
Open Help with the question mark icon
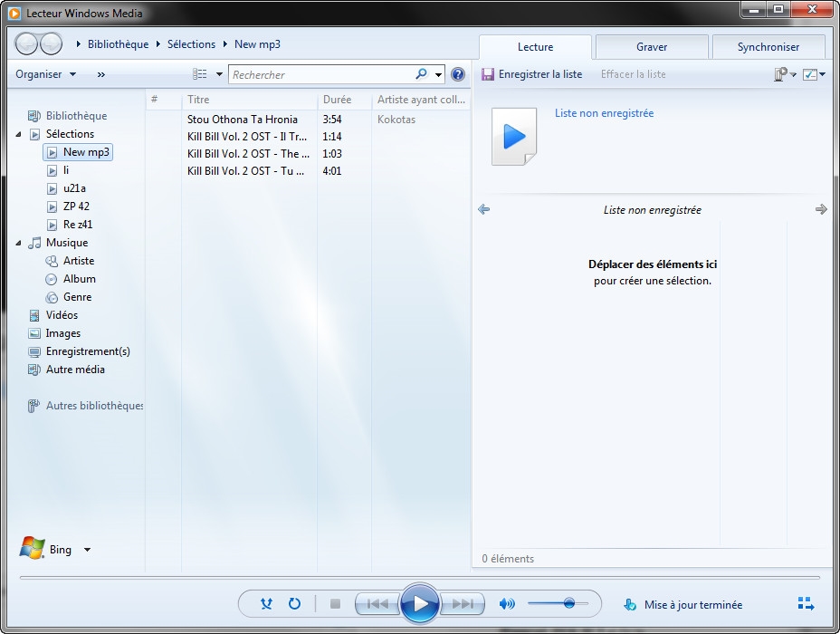(x=457, y=74)
